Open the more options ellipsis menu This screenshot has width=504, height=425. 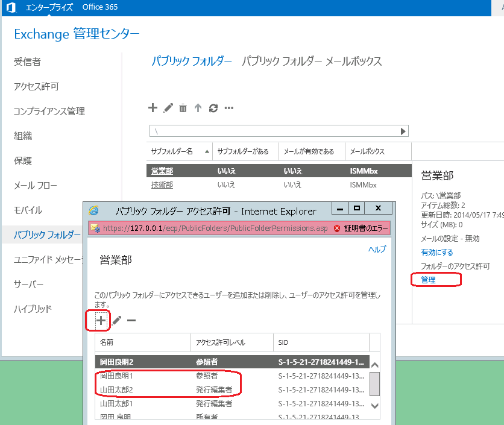click(229, 109)
